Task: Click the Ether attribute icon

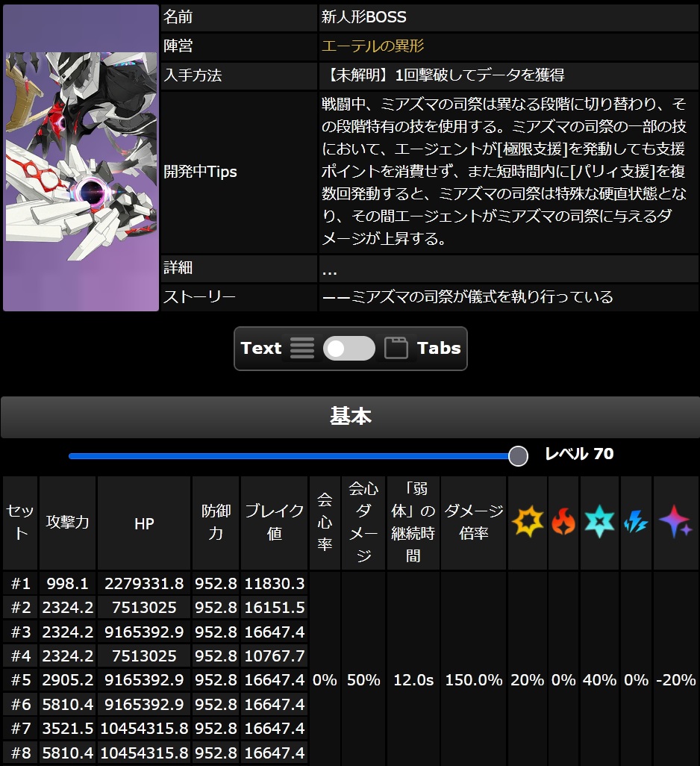Action: (x=675, y=521)
